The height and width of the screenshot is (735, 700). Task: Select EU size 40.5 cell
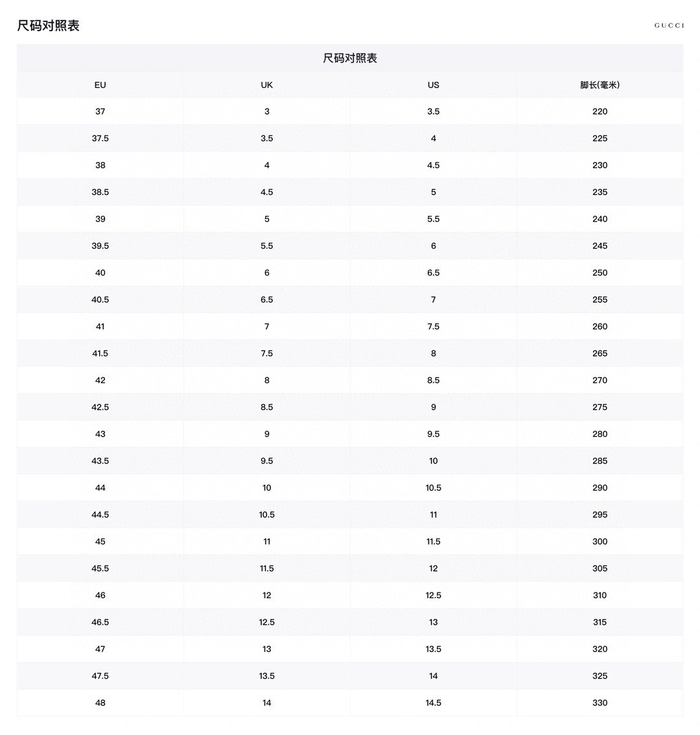pos(100,299)
